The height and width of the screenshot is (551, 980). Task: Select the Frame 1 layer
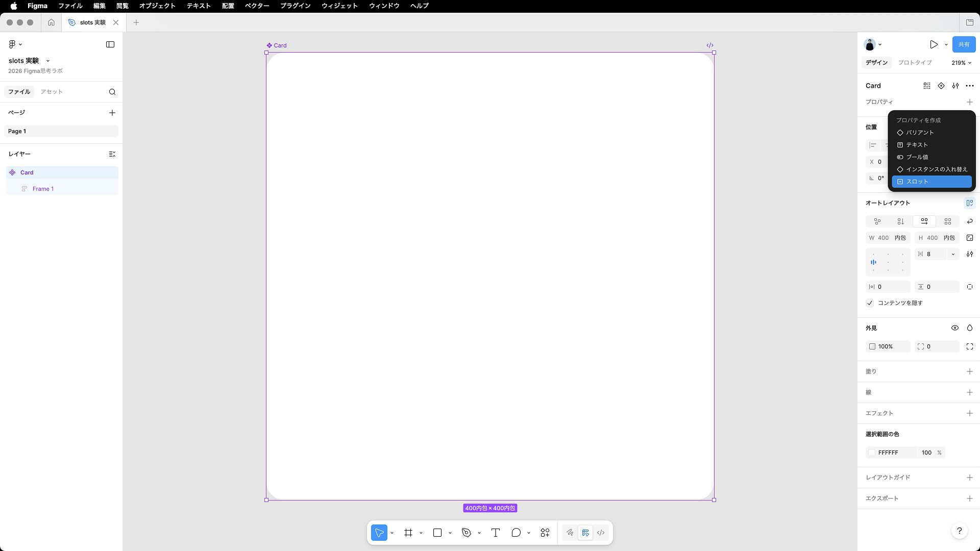(x=43, y=189)
